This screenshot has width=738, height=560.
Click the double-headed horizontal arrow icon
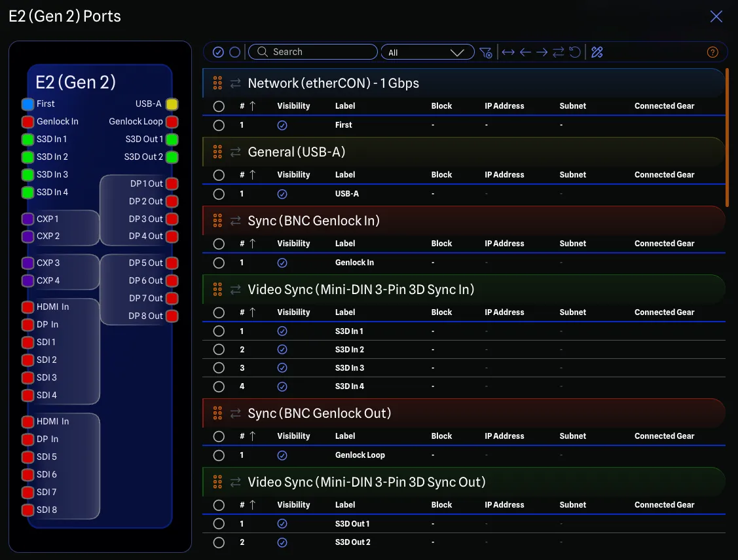(508, 52)
